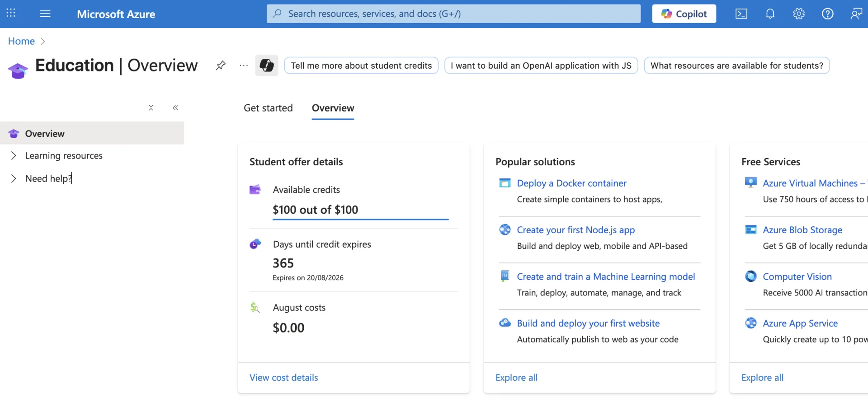Click the Docker container solution icon

point(505,183)
